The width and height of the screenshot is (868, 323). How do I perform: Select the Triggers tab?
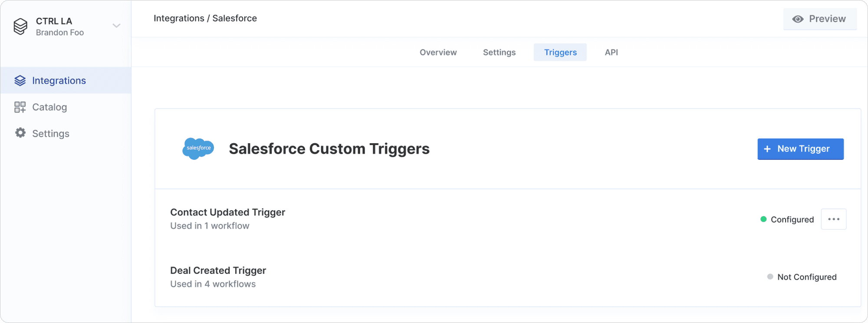560,53
